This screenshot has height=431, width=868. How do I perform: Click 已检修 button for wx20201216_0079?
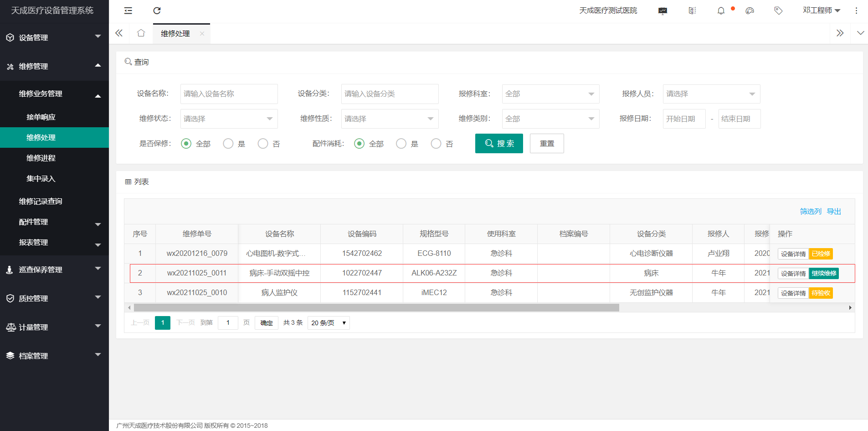point(821,254)
